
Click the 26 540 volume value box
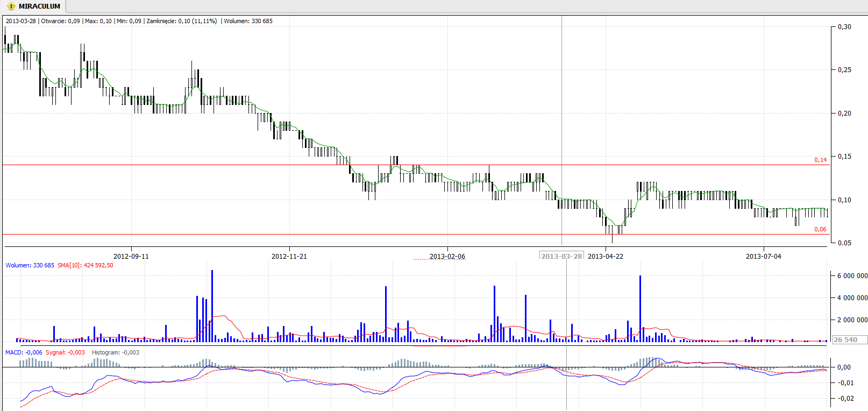tap(850, 340)
